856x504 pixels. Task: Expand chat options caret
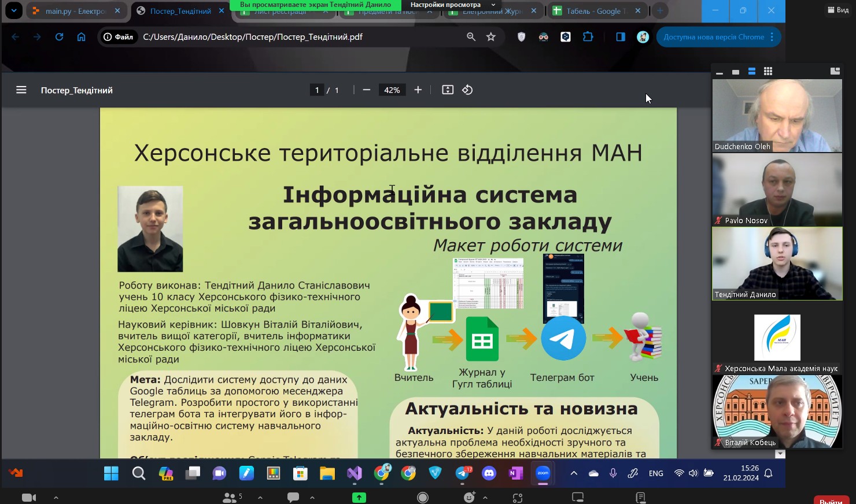(x=312, y=497)
